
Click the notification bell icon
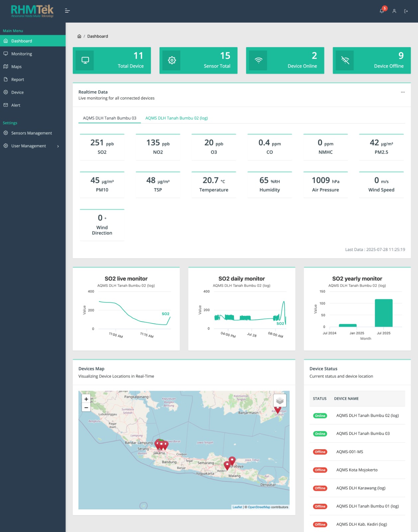[x=382, y=11]
